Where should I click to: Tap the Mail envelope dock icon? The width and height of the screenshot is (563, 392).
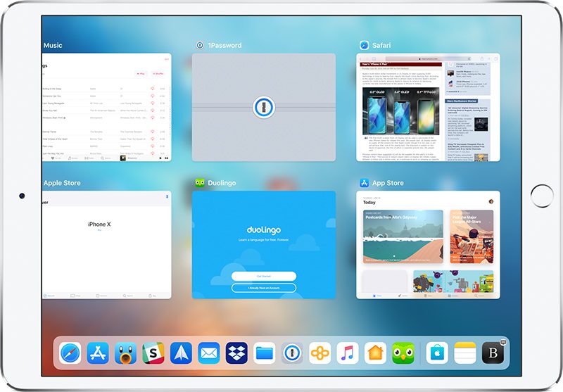[x=209, y=353]
